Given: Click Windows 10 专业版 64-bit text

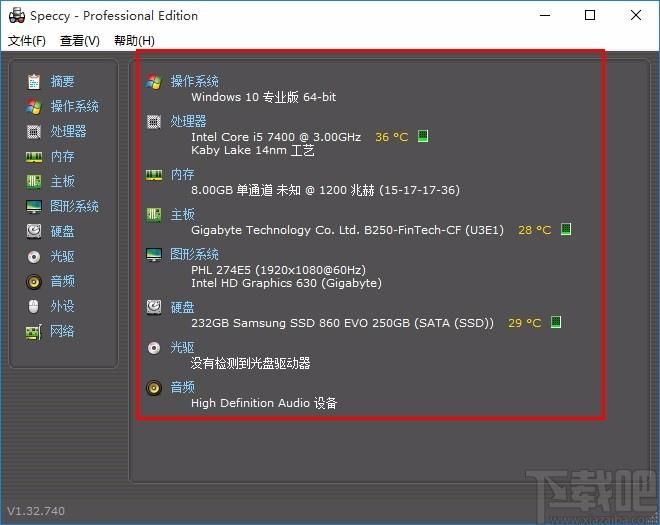Looking at the screenshot, I should (x=263, y=97).
